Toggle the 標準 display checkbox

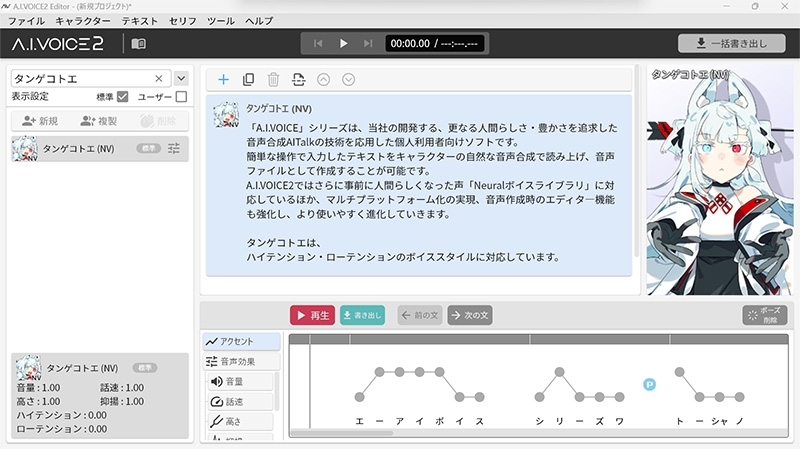point(122,96)
